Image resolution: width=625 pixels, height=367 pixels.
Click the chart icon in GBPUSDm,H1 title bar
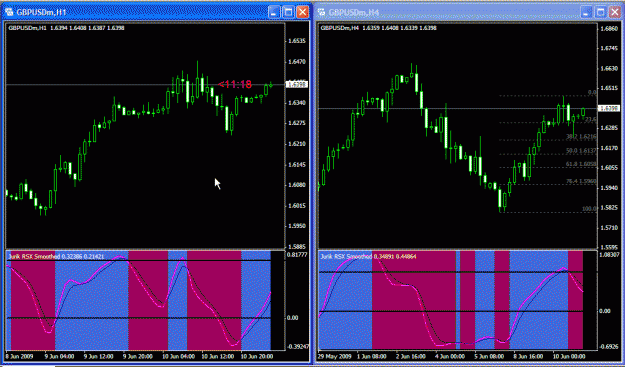click(9, 12)
